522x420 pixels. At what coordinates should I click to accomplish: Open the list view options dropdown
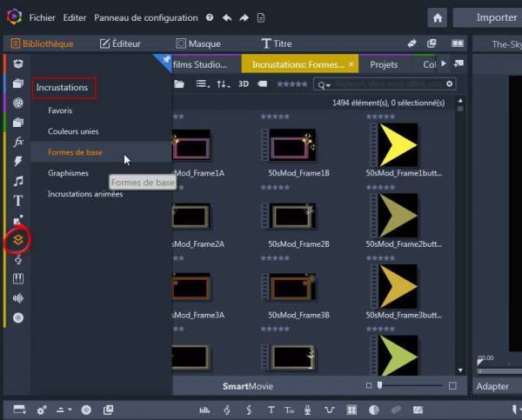[x=202, y=84]
